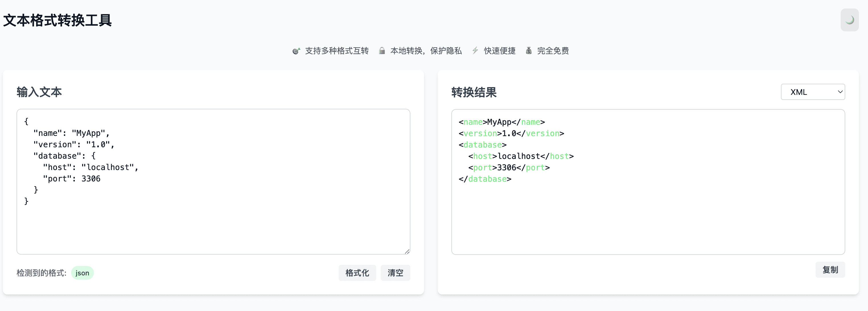Click the 输入文本 panel heading
The height and width of the screenshot is (311, 868).
[x=39, y=92]
